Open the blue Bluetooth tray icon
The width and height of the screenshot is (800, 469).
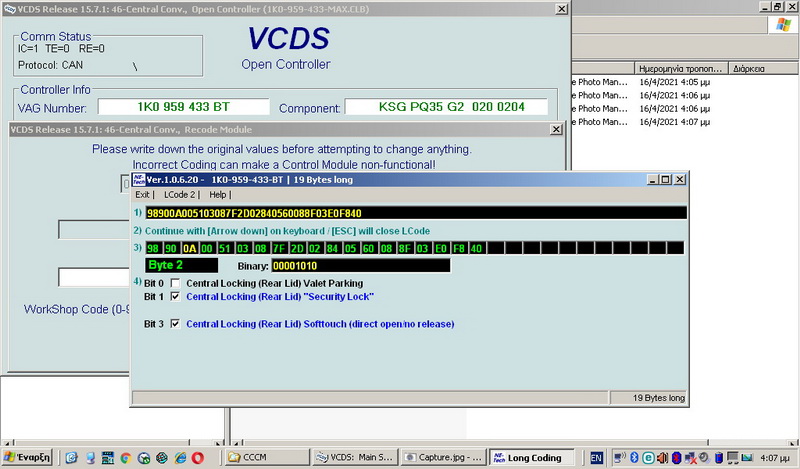click(634, 457)
